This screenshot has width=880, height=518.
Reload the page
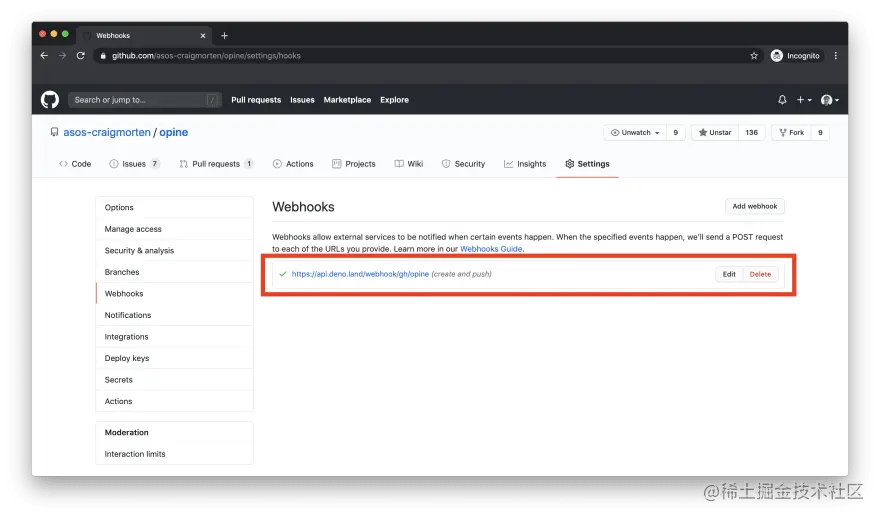[81, 56]
